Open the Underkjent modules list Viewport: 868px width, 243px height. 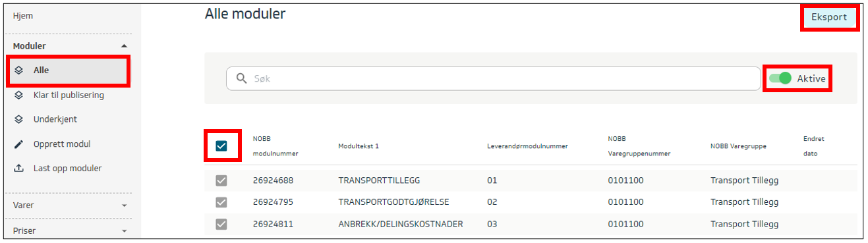[55, 119]
